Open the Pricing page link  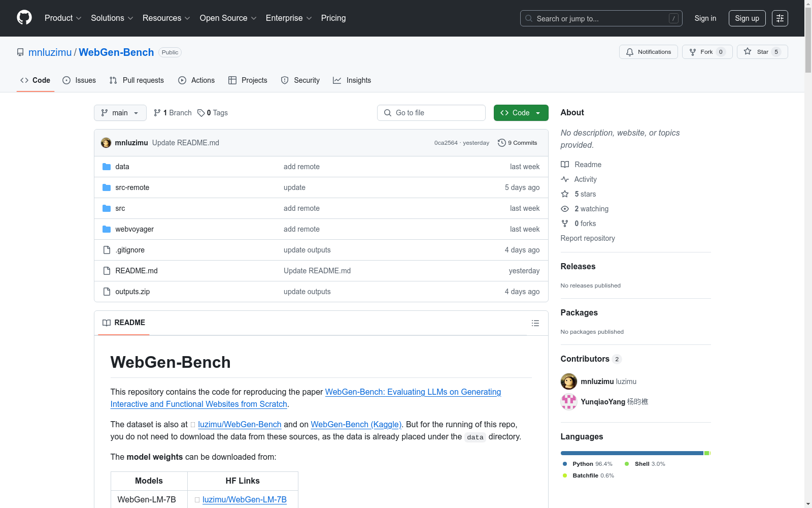[x=333, y=18]
